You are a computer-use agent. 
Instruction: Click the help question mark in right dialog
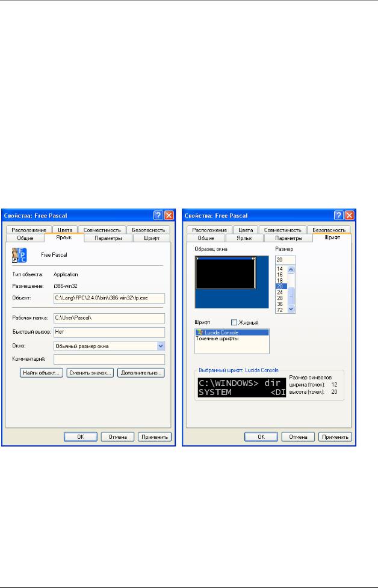(339, 215)
